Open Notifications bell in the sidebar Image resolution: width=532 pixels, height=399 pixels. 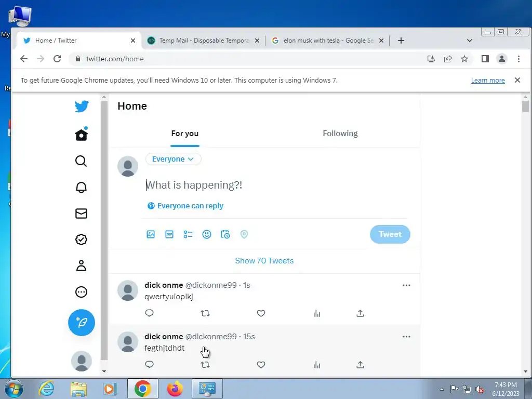pos(81,187)
